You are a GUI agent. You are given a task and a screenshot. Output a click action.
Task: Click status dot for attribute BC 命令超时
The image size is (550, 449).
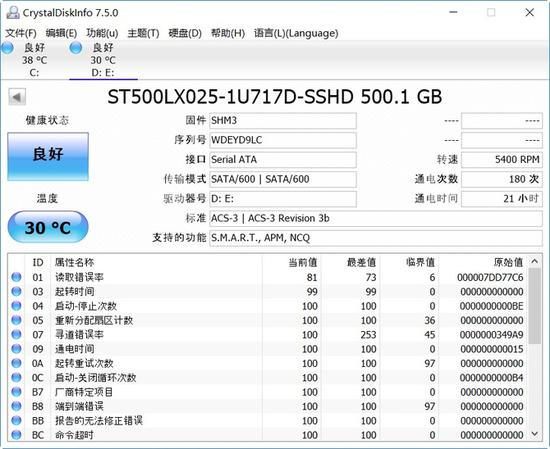coord(16,435)
